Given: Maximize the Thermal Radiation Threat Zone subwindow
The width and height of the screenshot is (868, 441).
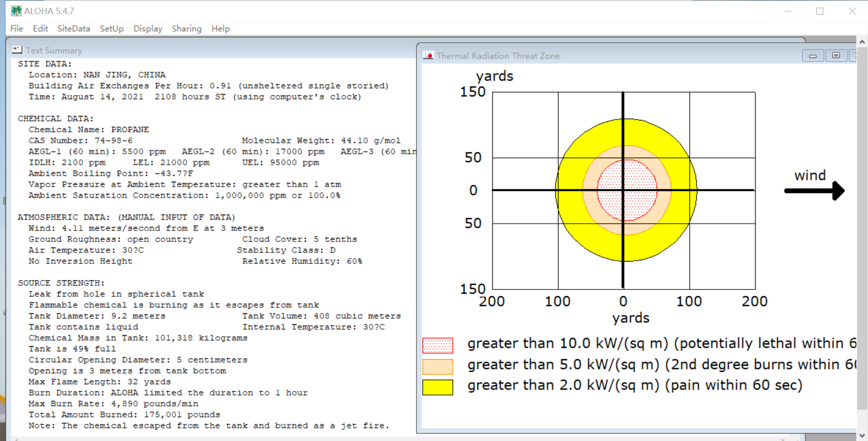Looking at the screenshot, I should point(836,55).
